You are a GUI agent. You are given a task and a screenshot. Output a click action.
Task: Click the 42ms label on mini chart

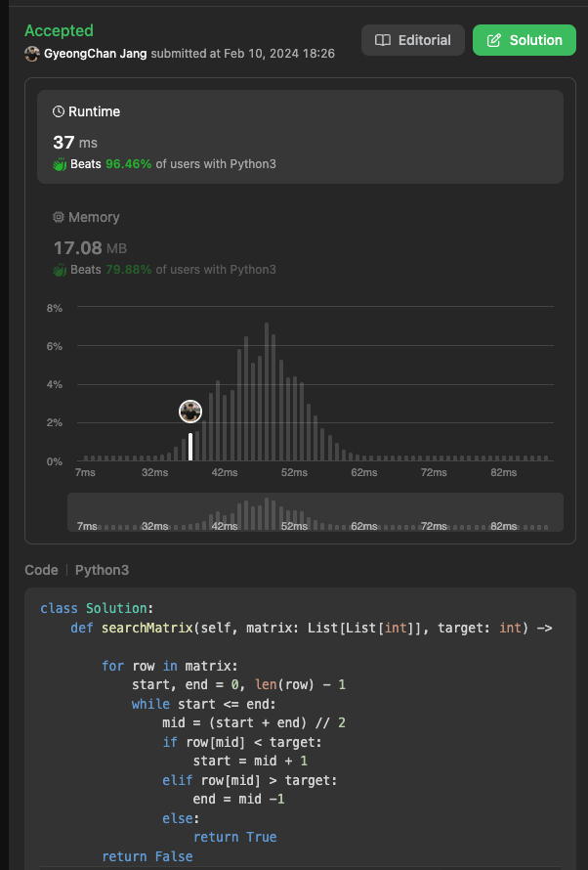[x=225, y=526]
